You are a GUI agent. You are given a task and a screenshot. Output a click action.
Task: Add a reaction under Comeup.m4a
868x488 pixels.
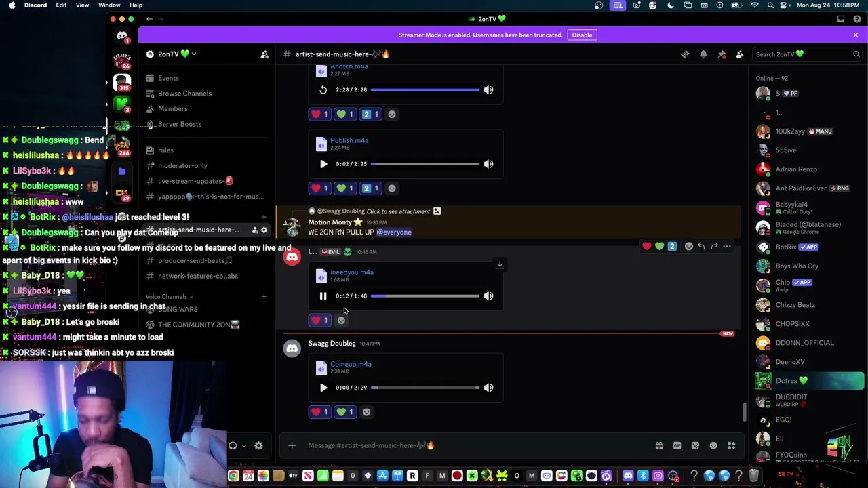[367, 412]
